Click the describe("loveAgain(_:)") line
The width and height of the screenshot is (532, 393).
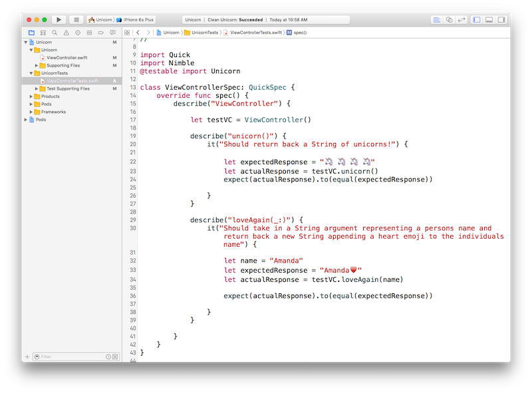pos(247,220)
